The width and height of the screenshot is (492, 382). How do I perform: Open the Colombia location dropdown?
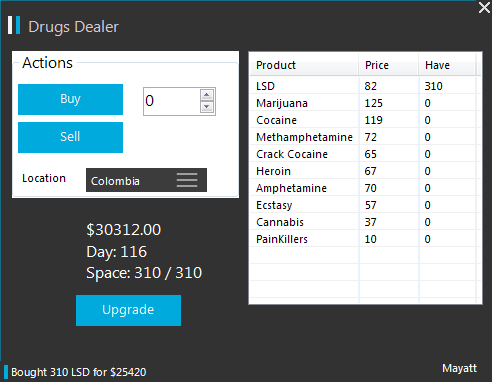click(146, 180)
